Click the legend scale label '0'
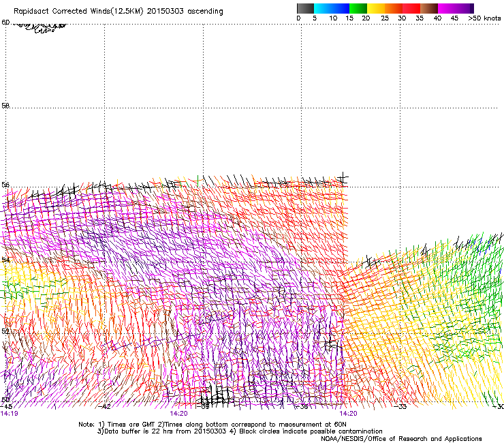The image size is (504, 443). (x=298, y=18)
